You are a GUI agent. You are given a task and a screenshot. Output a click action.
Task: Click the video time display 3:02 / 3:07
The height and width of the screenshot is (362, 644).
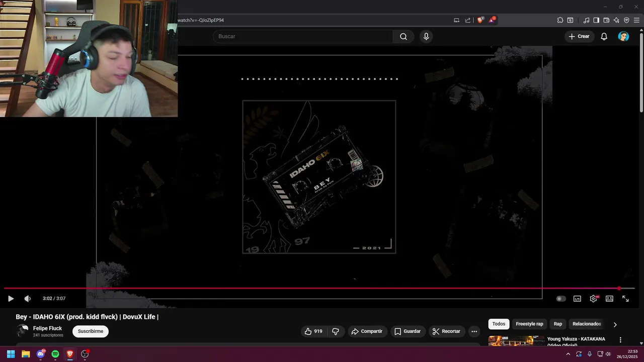tap(54, 299)
